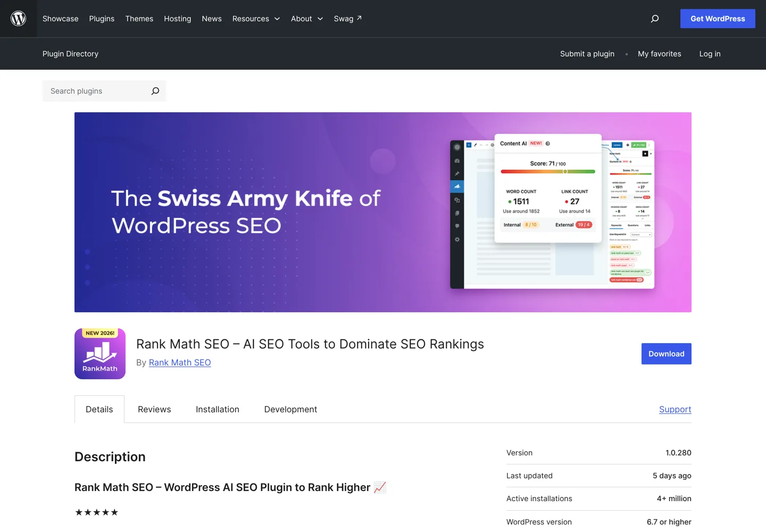Viewport: 766px width, 532px height.
Task: Click the chart emoji in the subheading
Action: tap(380, 487)
